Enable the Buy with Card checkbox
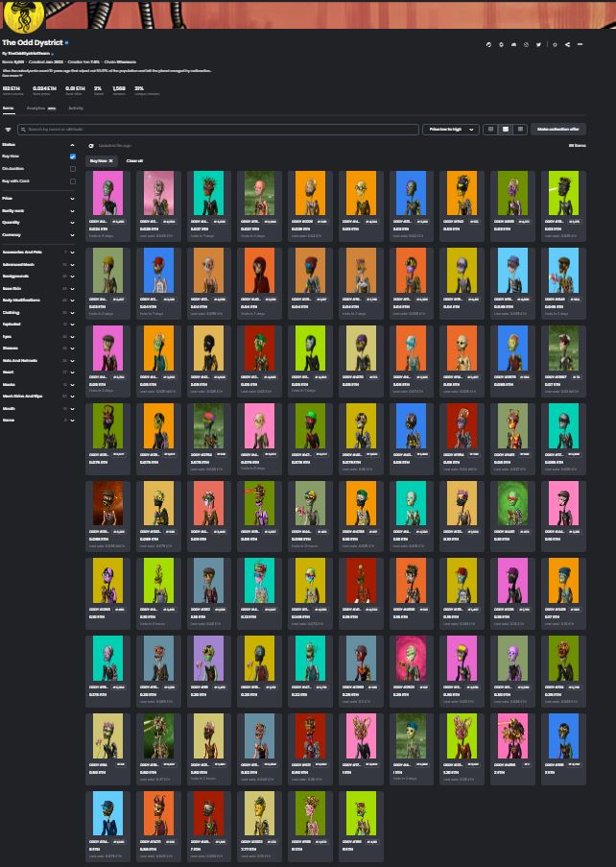 72,181
